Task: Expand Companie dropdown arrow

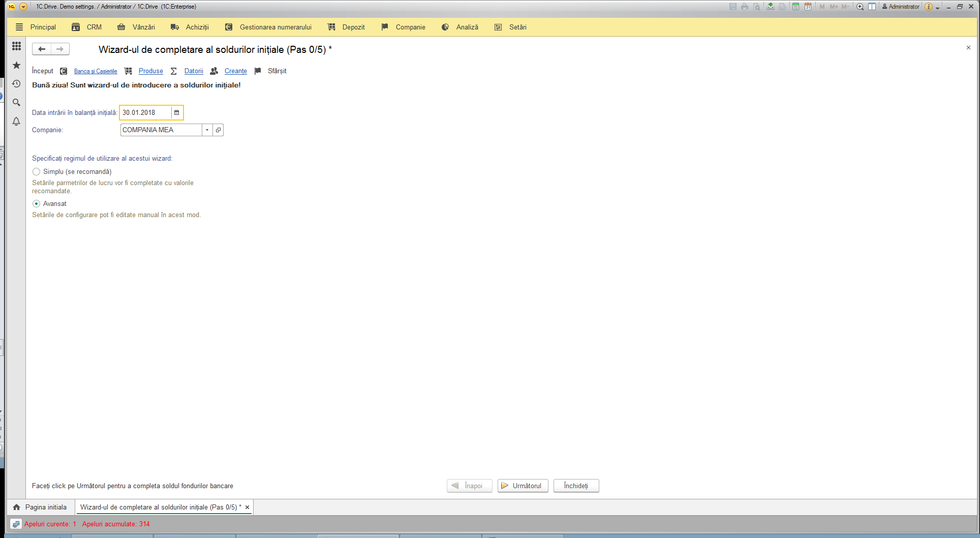Action: click(x=207, y=130)
